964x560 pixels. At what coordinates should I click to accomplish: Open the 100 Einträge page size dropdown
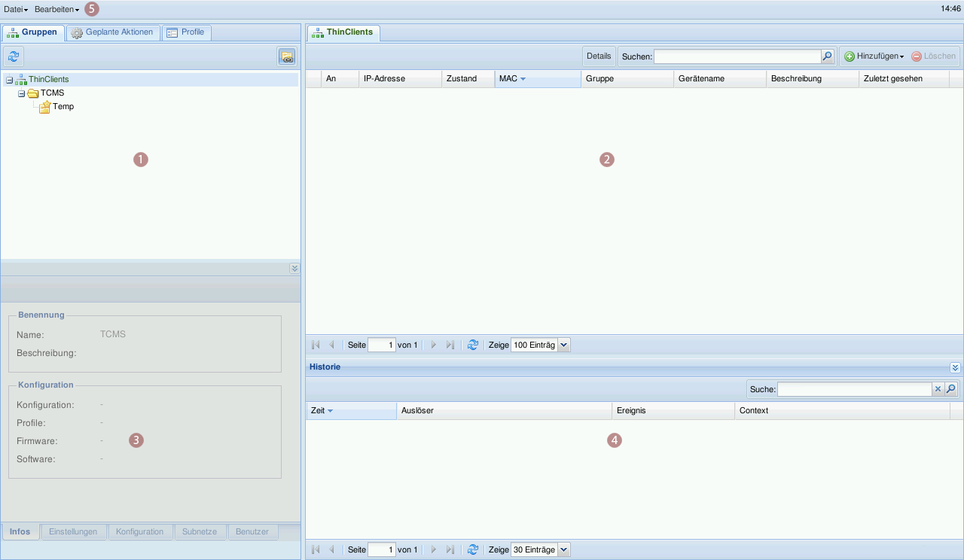(x=563, y=345)
